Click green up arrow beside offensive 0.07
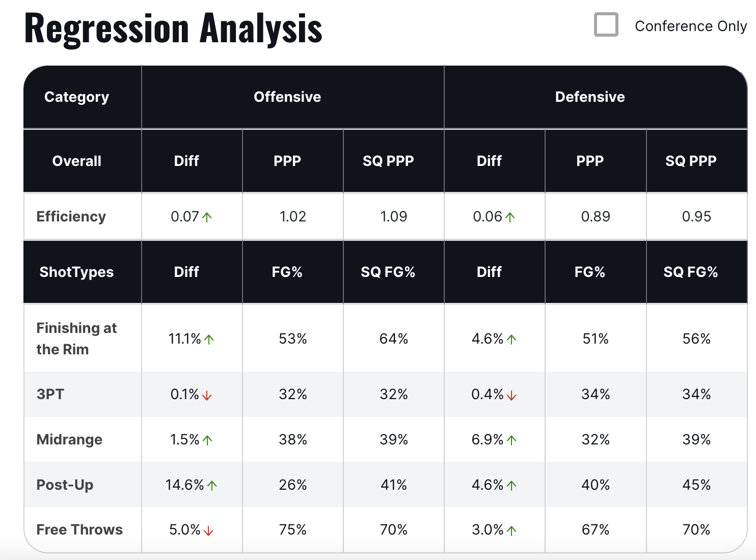Viewport: 756px width, 560px height. point(207,217)
